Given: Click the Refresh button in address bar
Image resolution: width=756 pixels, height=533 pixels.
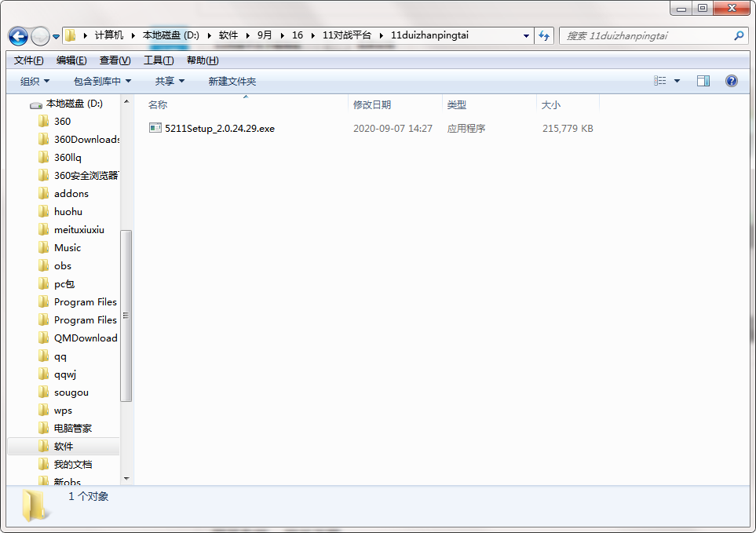Looking at the screenshot, I should [x=544, y=35].
